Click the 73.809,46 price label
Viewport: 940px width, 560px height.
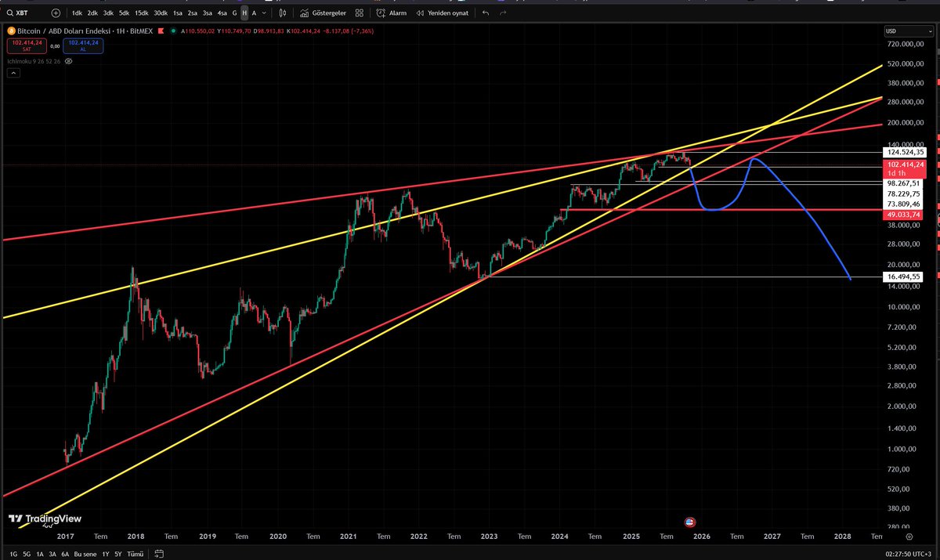click(905, 204)
